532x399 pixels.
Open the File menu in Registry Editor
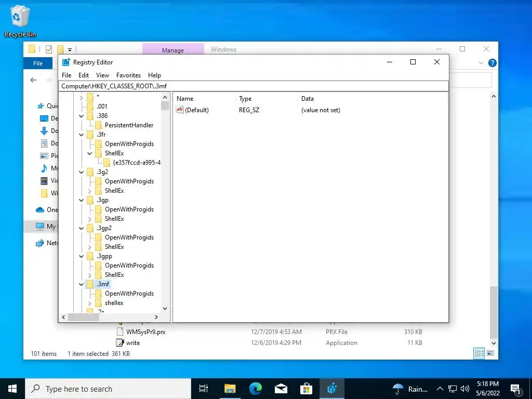pos(66,75)
